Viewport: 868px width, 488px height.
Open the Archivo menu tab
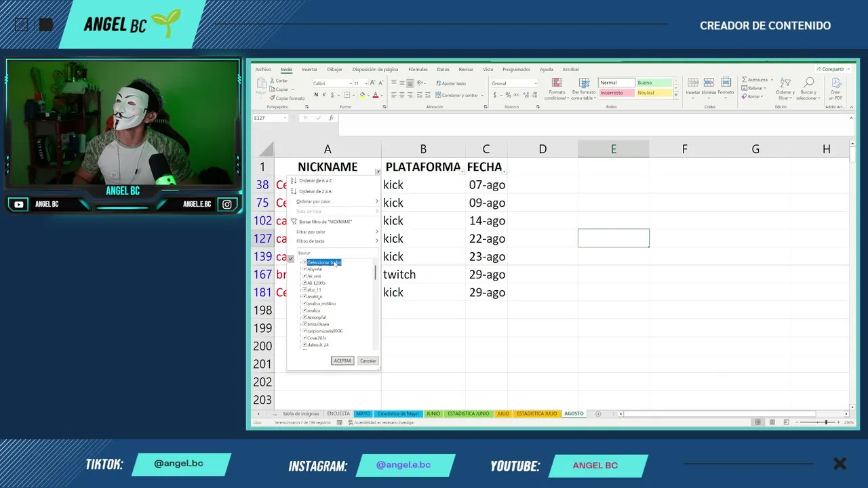coord(263,69)
